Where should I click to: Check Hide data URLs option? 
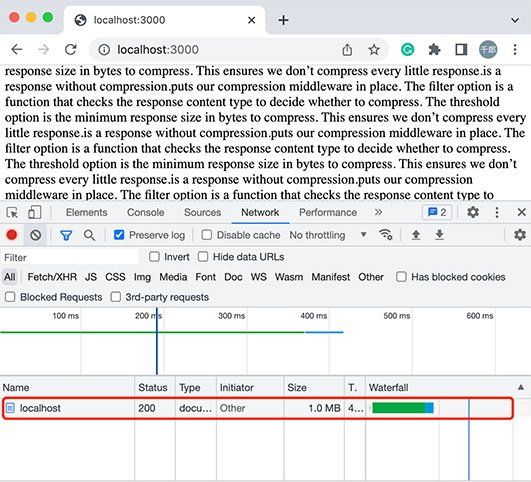tap(203, 257)
